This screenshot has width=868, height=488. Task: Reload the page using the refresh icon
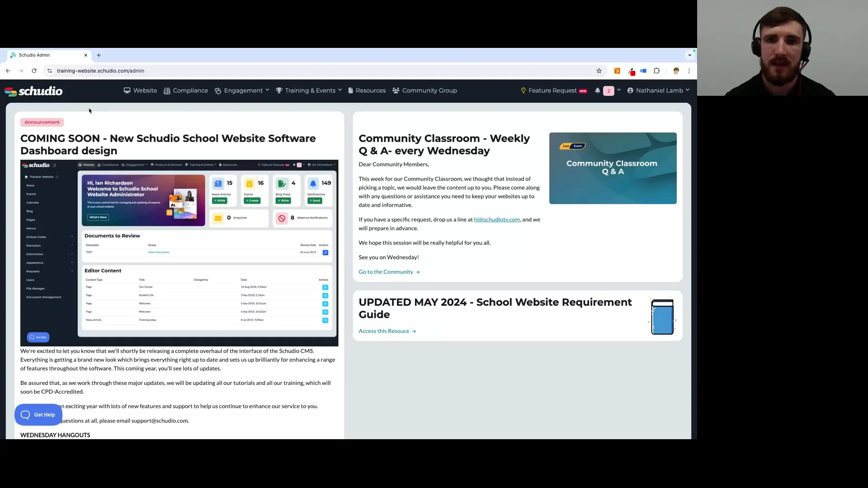tap(34, 71)
